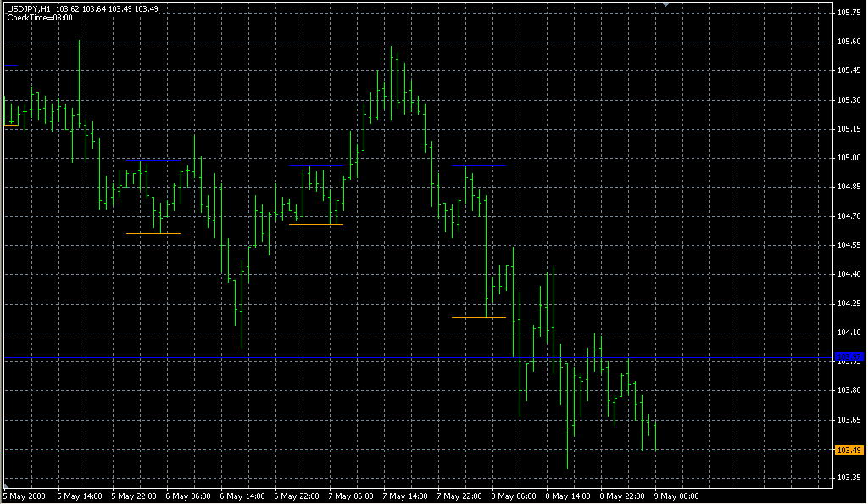
Task: Click the 103.65 price scale value
Action: (x=849, y=420)
